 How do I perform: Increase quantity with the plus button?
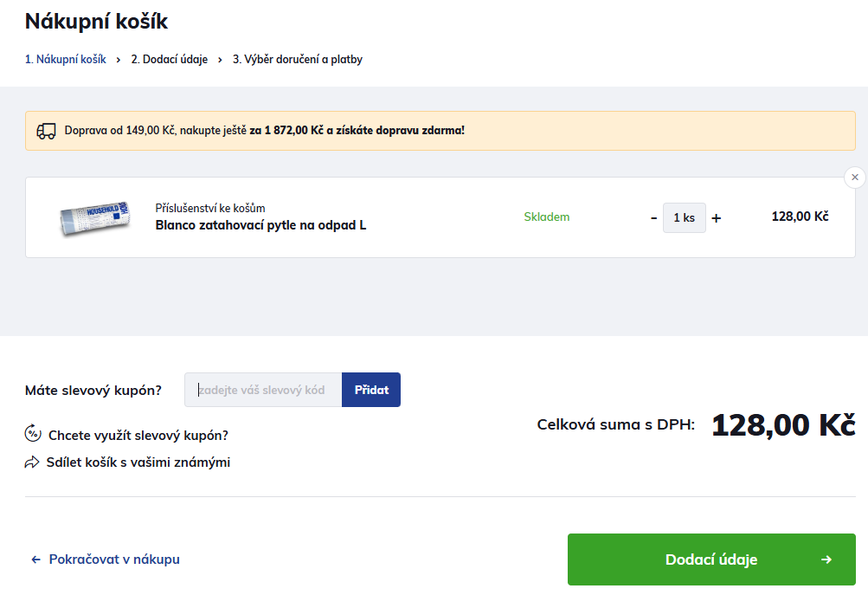(x=717, y=218)
